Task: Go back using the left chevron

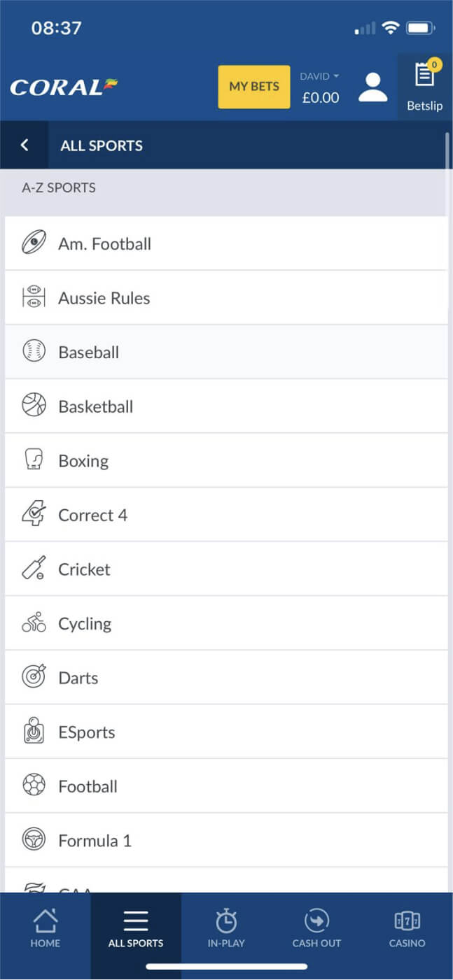Action: (25, 145)
